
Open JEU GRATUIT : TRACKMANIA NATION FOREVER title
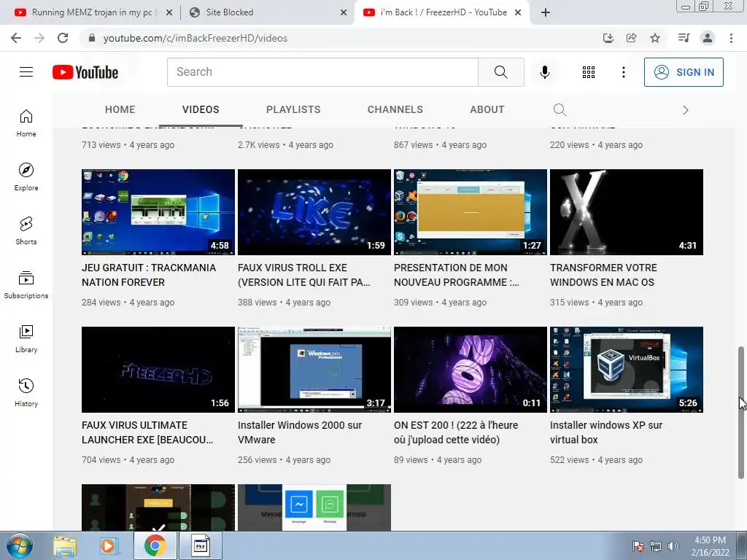(x=149, y=275)
